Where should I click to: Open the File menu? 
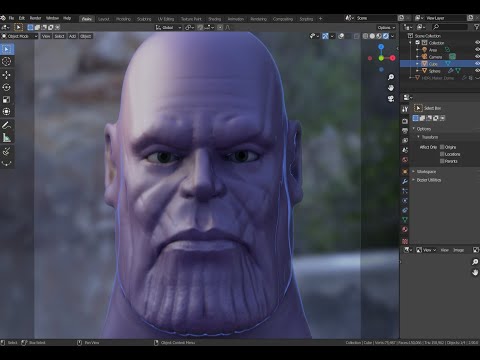11,18
